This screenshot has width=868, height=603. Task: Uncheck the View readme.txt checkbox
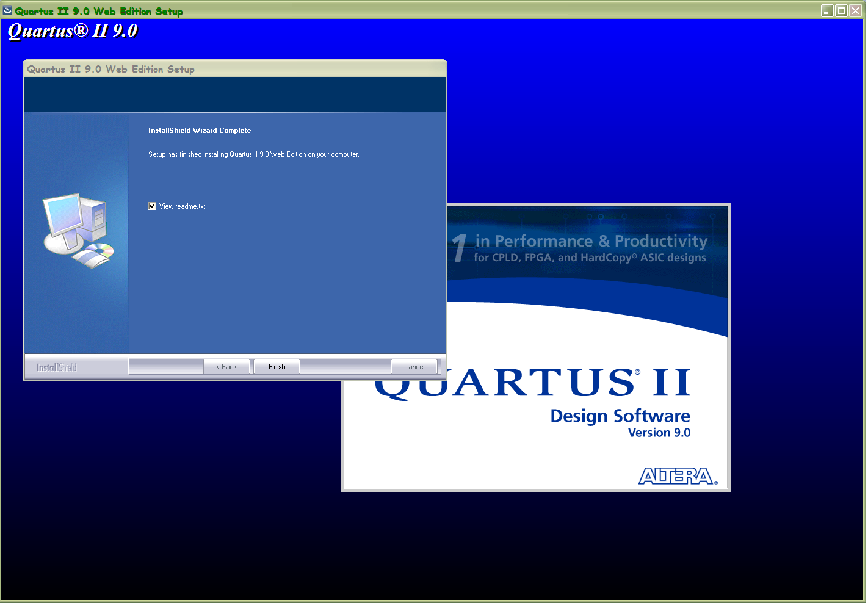153,206
